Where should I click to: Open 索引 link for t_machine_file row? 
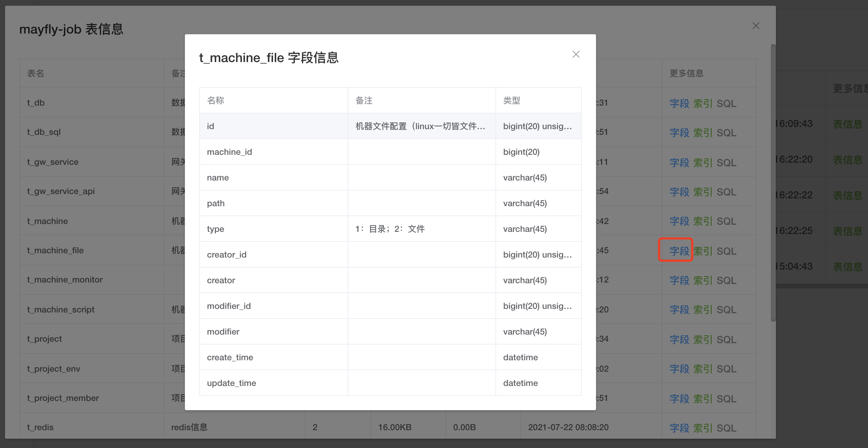703,251
